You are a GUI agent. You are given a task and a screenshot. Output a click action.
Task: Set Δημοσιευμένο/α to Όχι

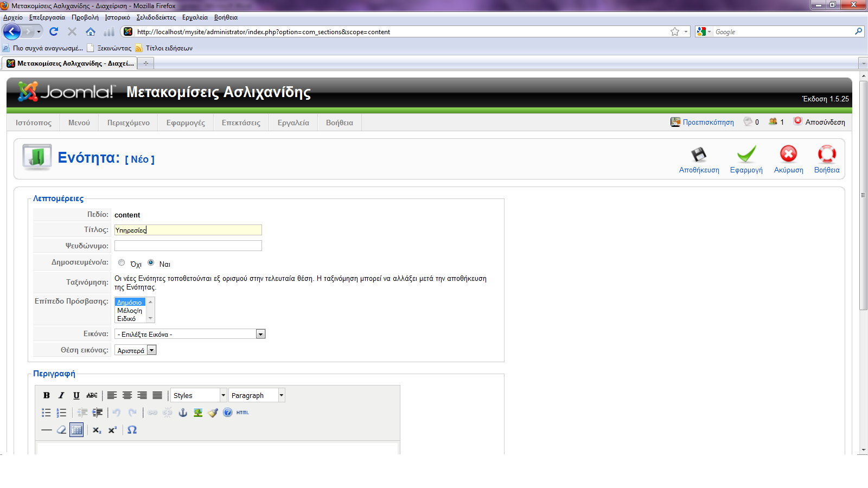point(122,262)
